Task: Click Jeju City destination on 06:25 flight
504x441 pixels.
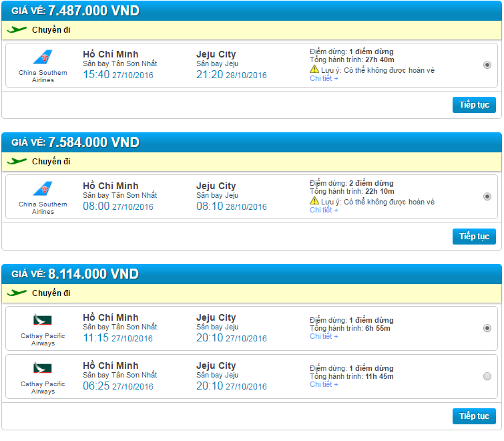Action: pos(216,365)
